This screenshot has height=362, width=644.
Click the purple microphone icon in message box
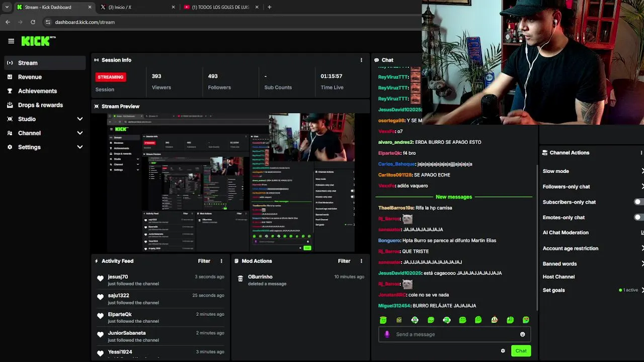pos(387,334)
